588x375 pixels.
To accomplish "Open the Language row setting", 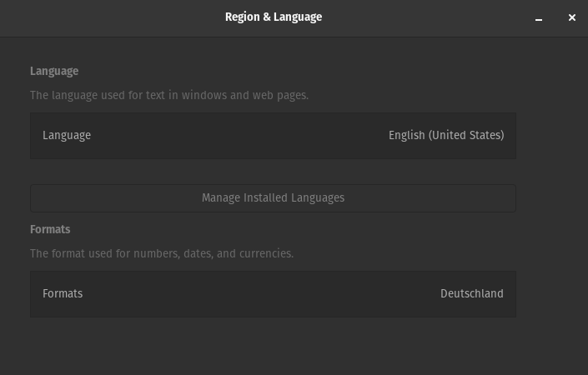I will click(273, 136).
